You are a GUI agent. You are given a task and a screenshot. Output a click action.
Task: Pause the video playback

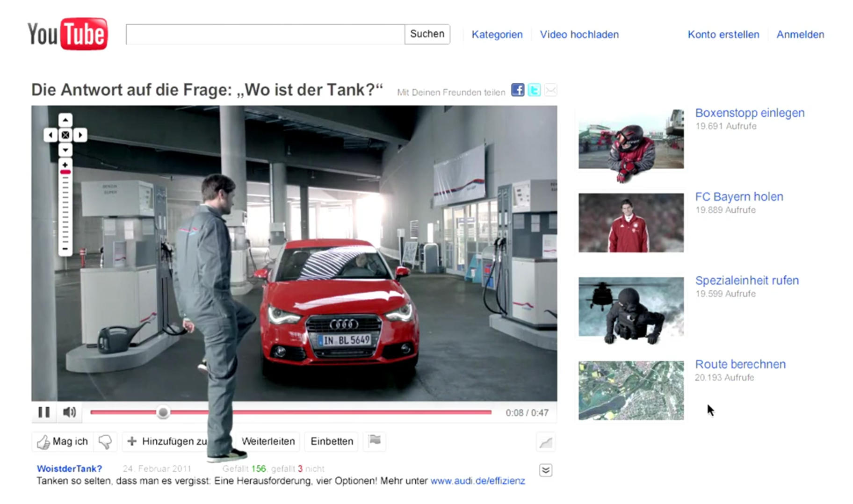tap(44, 412)
